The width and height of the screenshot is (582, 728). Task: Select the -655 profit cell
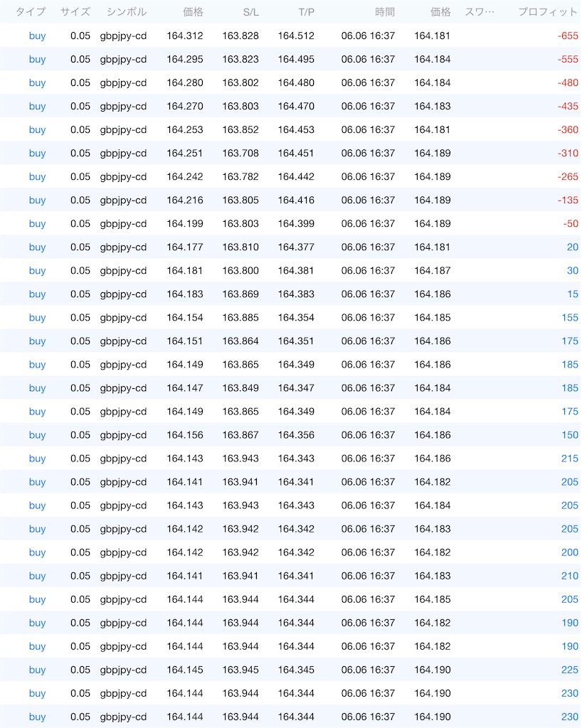568,36
